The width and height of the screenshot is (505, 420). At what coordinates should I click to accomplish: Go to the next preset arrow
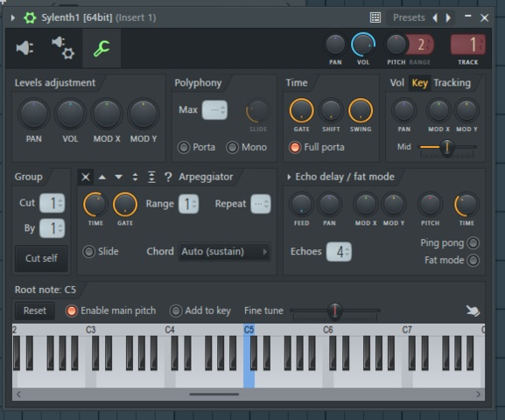pyautogui.click(x=448, y=17)
